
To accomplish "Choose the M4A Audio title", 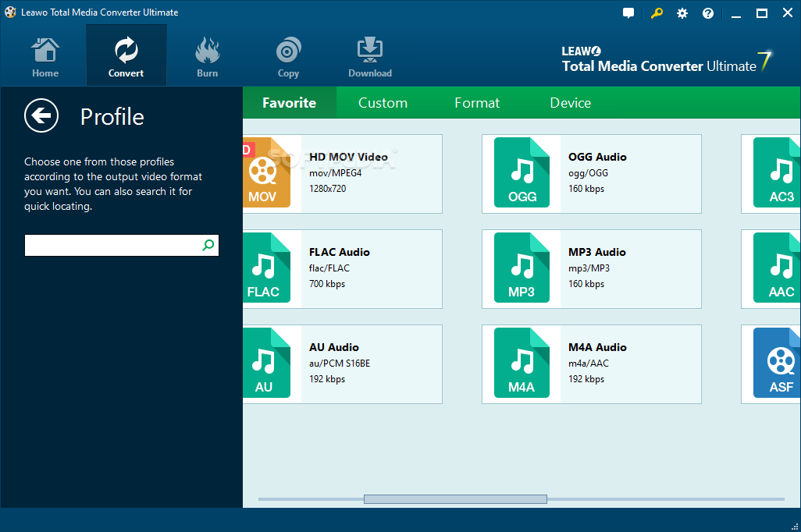I will tap(597, 347).
